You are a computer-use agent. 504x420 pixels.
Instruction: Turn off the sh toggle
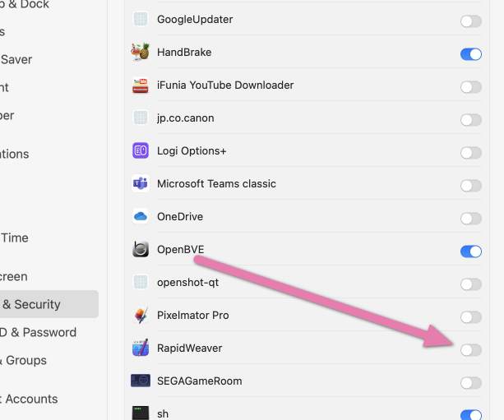[x=471, y=415]
